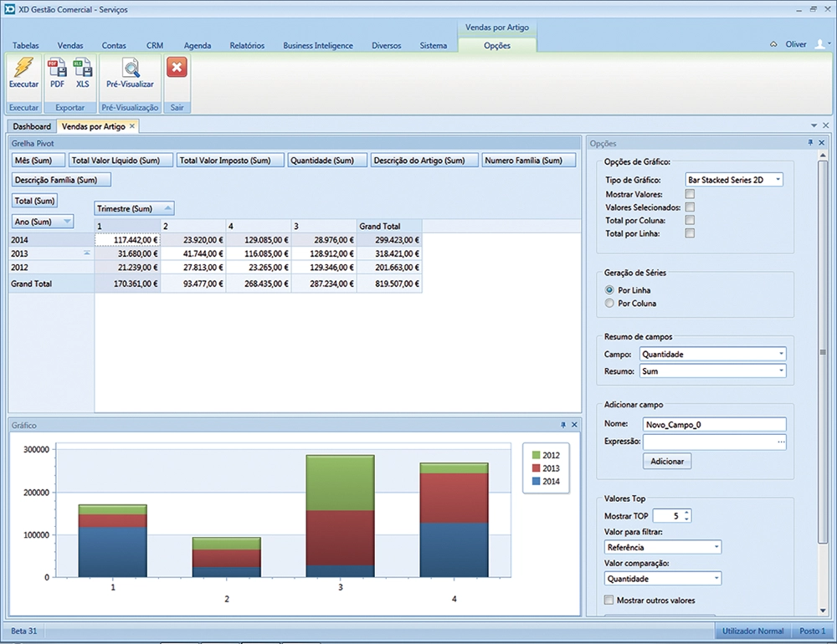Pin the Opções side panel
This screenshot has height=644, width=837.
810,143
